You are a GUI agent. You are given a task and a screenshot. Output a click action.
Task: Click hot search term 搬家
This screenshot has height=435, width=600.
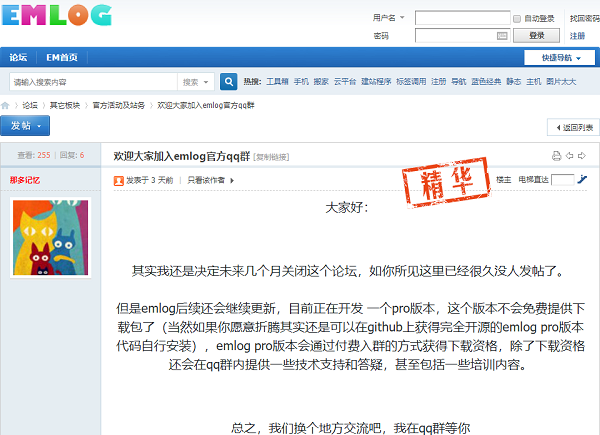(321, 81)
